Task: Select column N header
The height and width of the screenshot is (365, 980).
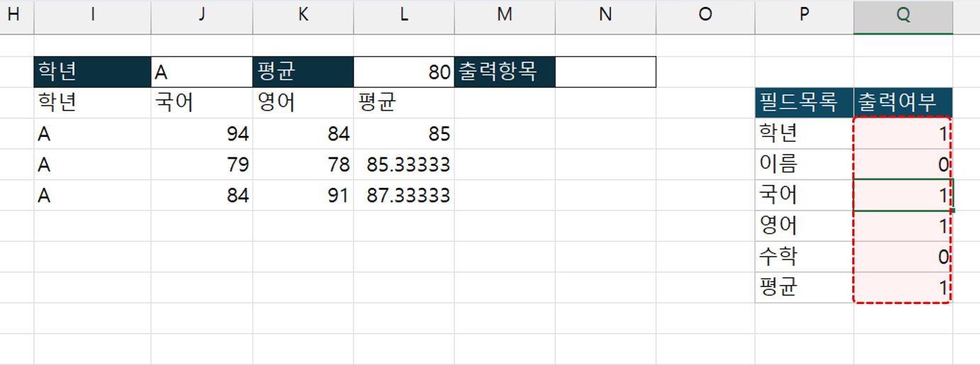Action: click(x=605, y=16)
